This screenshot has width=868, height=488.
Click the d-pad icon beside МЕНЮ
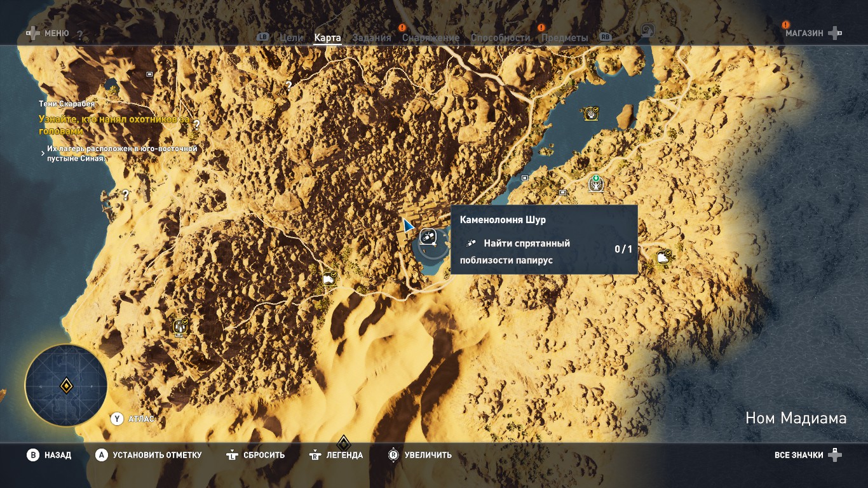[x=32, y=33]
